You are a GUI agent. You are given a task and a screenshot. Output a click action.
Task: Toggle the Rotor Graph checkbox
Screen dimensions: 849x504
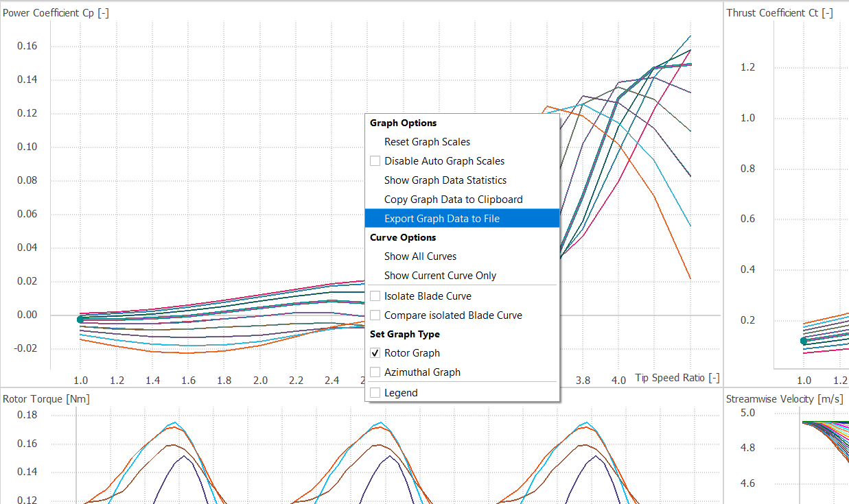click(375, 353)
